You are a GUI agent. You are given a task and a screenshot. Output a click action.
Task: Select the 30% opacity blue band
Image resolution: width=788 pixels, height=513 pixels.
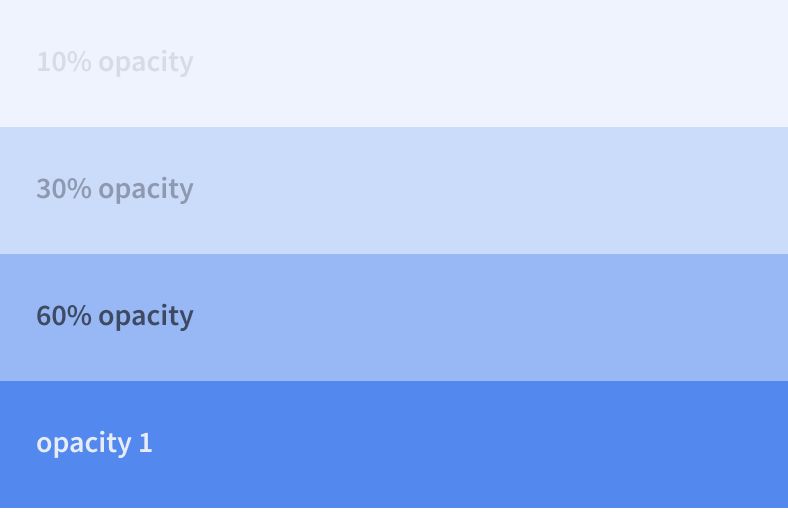[394, 190]
